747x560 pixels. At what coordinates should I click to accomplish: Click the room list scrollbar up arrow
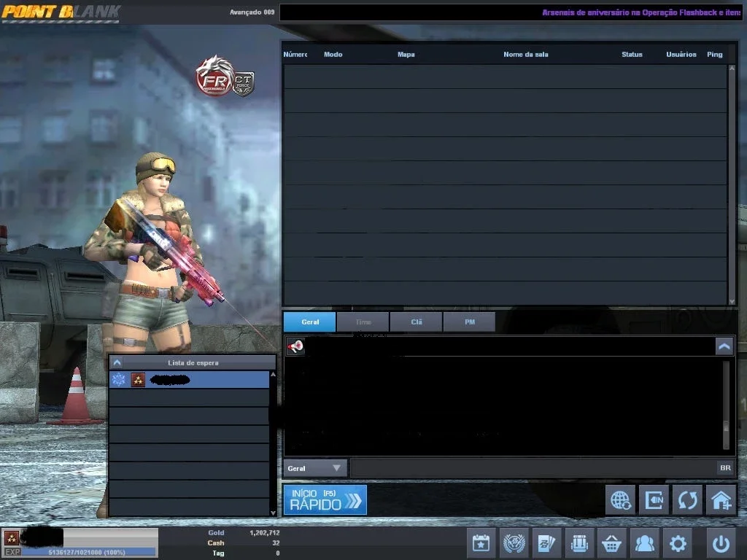coord(732,68)
